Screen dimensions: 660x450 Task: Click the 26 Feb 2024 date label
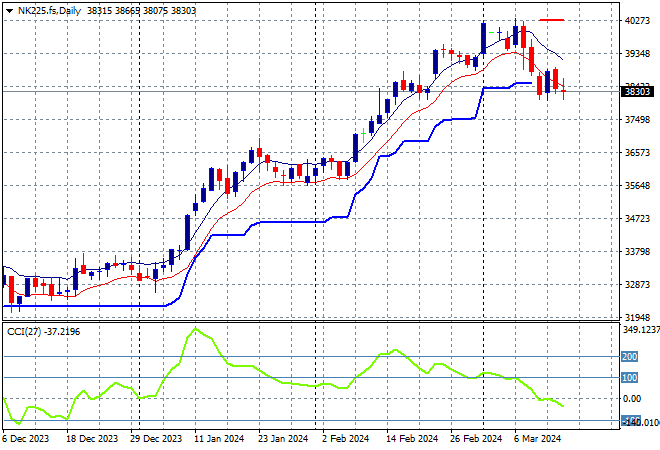point(476,439)
